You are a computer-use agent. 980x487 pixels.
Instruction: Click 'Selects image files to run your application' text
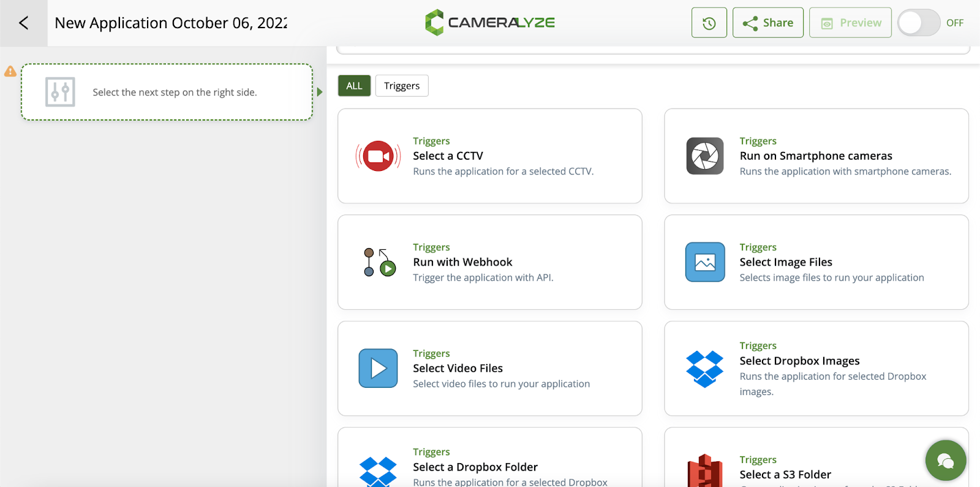coord(832,277)
